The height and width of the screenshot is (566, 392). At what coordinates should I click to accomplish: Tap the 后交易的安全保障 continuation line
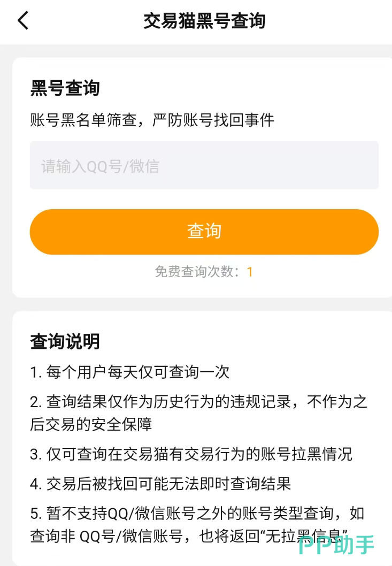point(91,424)
